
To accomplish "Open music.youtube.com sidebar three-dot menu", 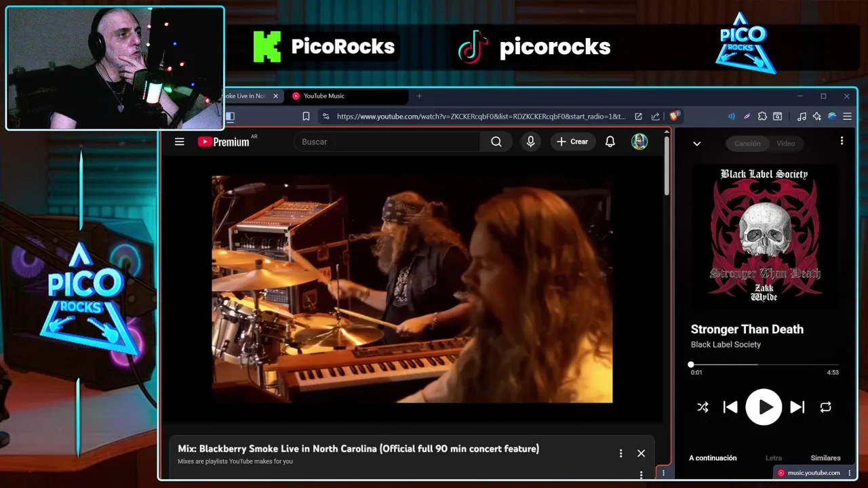I will [x=849, y=473].
